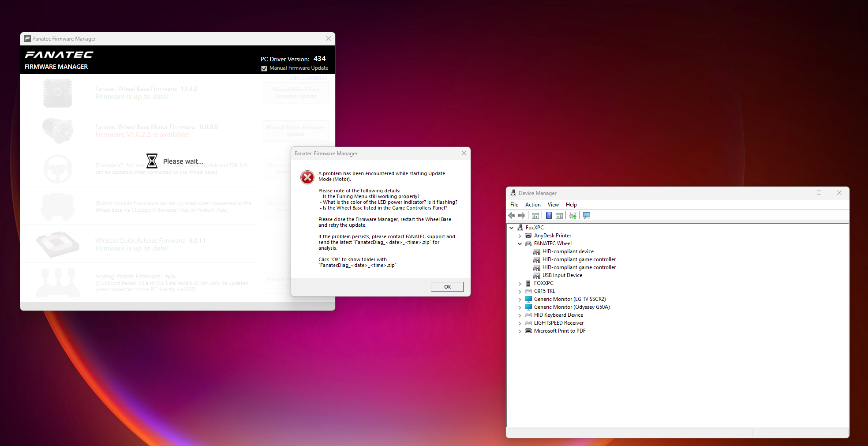Collapse the FoxXPC root node
This screenshot has height=446, width=868.
(x=512, y=228)
